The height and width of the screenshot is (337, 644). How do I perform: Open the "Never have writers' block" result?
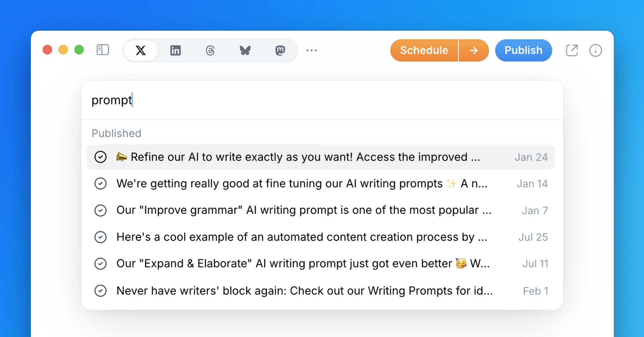pyautogui.click(x=320, y=291)
